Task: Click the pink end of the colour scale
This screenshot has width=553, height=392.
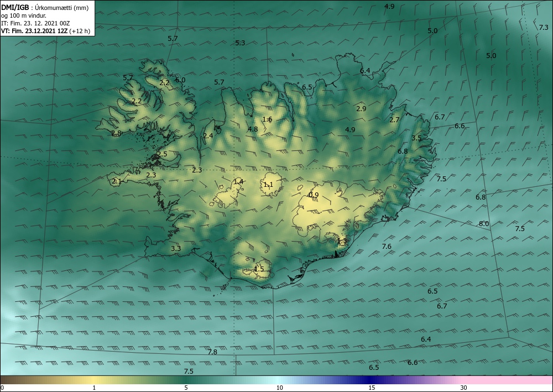Action: click(508, 380)
